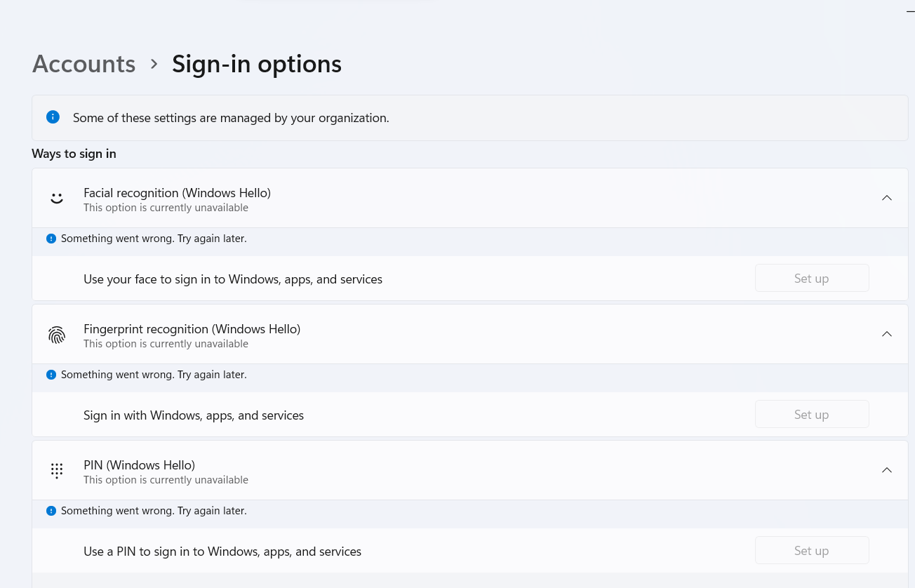Screen dimensions: 915x588
Task: Click the warning icon under PIN section
Action: click(x=51, y=511)
